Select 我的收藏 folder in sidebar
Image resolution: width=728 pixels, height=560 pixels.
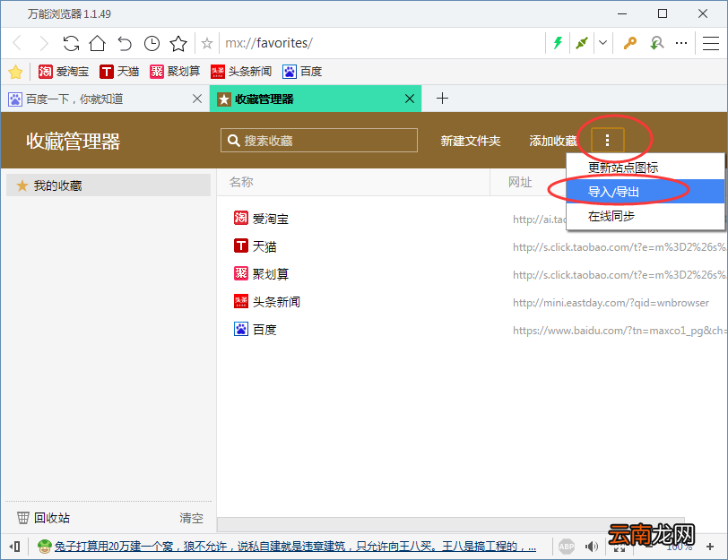click(108, 185)
